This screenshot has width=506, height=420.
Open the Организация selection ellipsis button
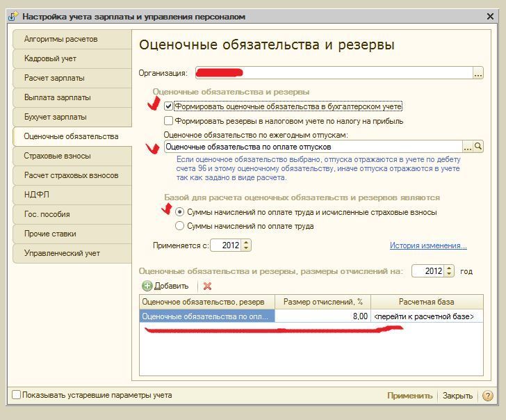(x=478, y=73)
